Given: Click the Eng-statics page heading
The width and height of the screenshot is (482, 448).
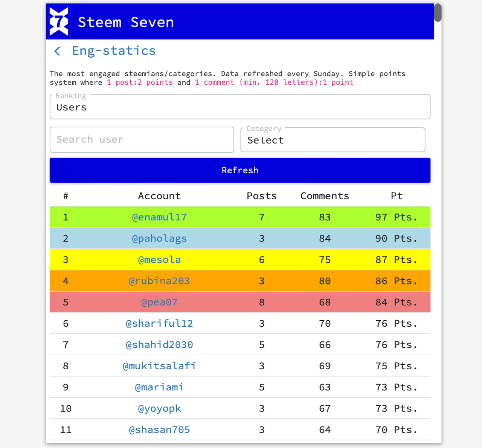Looking at the screenshot, I should 114,51.
